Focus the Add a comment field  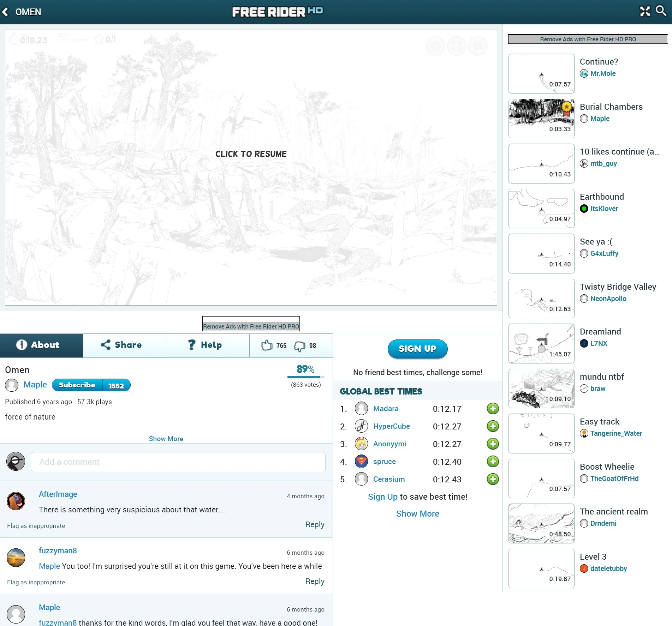pos(178,462)
